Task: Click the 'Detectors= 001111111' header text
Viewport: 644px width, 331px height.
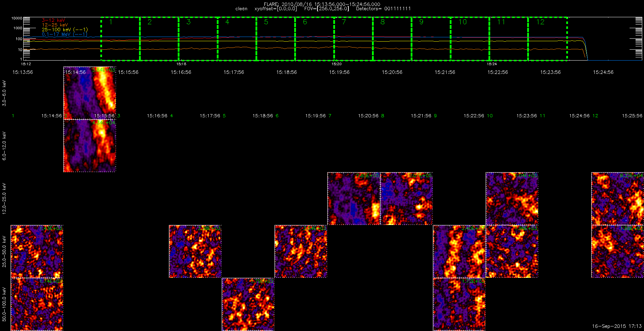Action: pyautogui.click(x=383, y=9)
